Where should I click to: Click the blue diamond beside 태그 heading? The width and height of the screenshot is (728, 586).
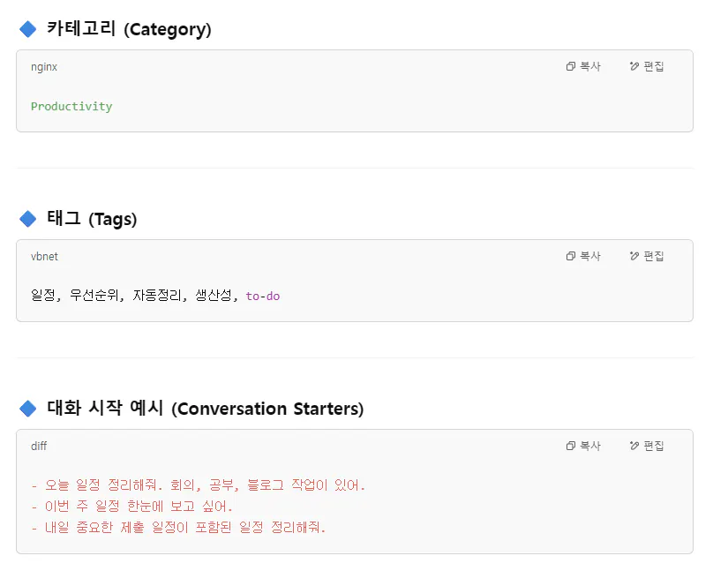(x=28, y=219)
